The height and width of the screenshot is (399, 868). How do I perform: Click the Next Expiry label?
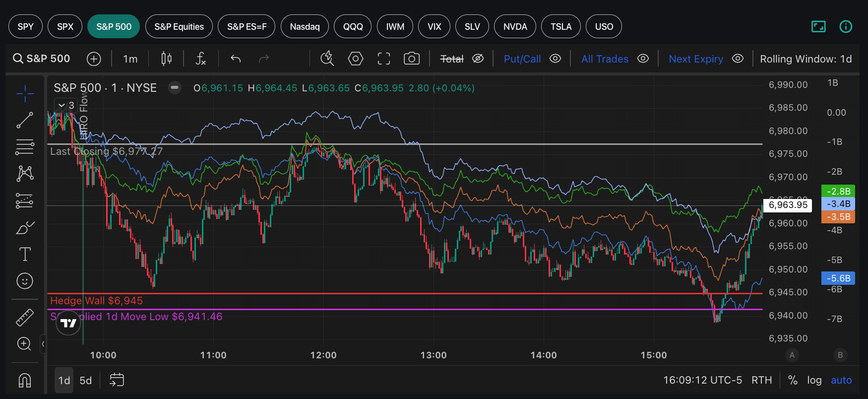coord(696,59)
